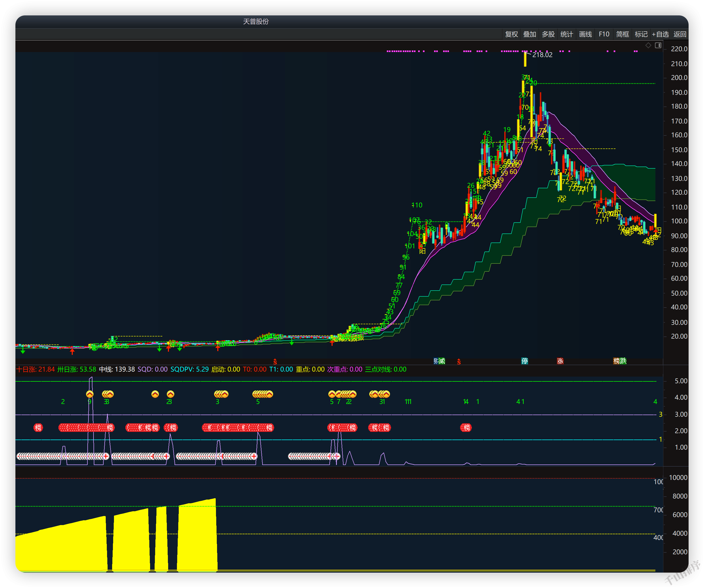Click the 十日涨 indicator value label
This screenshot has height=588, width=704.
click(35, 369)
